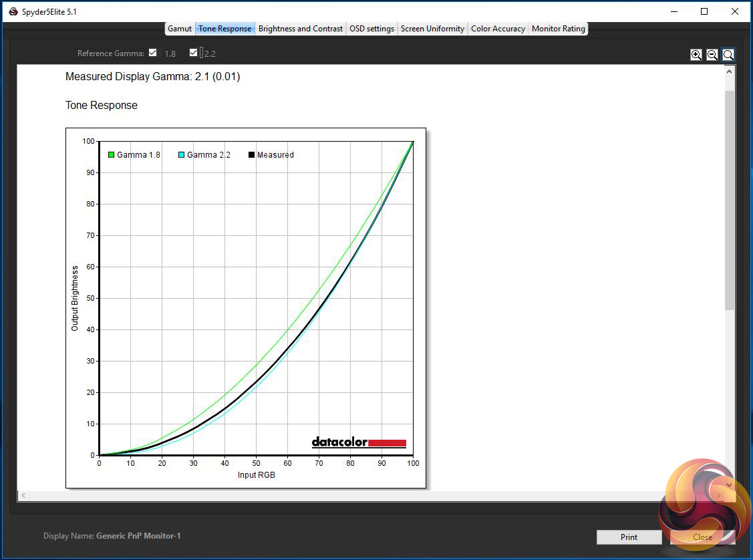Click the Input RGB axis label
This screenshot has width=753, height=560.
[x=257, y=474]
